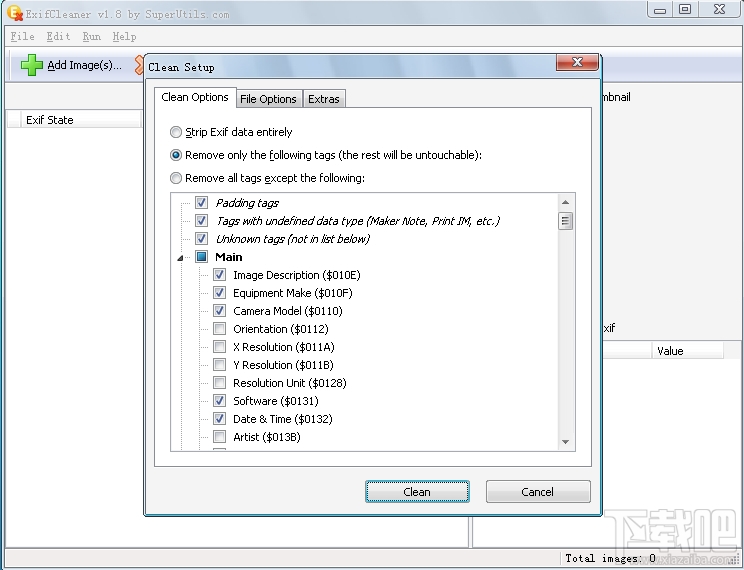Open the Run menu
Viewport: 744px width, 570px height.
(x=92, y=37)
